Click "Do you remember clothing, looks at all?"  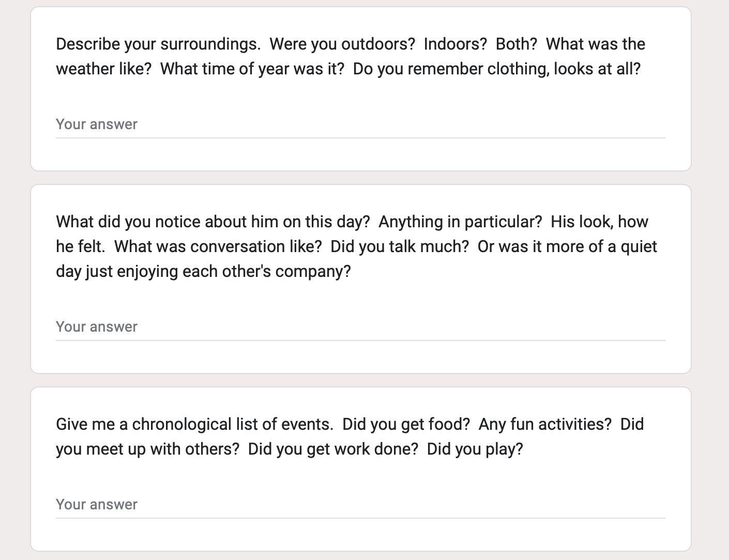pos(497,69)
